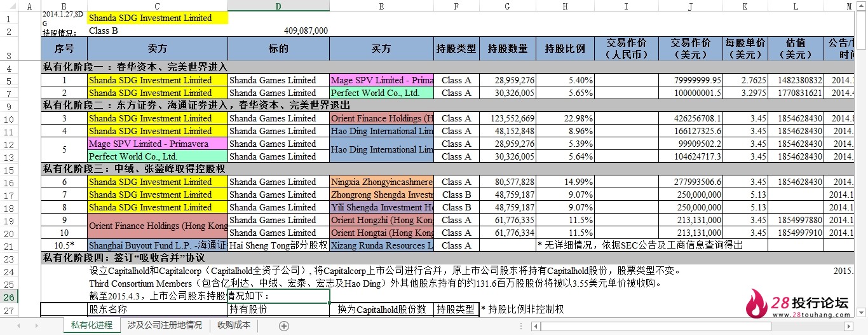This screenshot has width=868, height=335.
Task: Select the 卖方 header cell
Action: pyautogui.click(x=157, y=49)
